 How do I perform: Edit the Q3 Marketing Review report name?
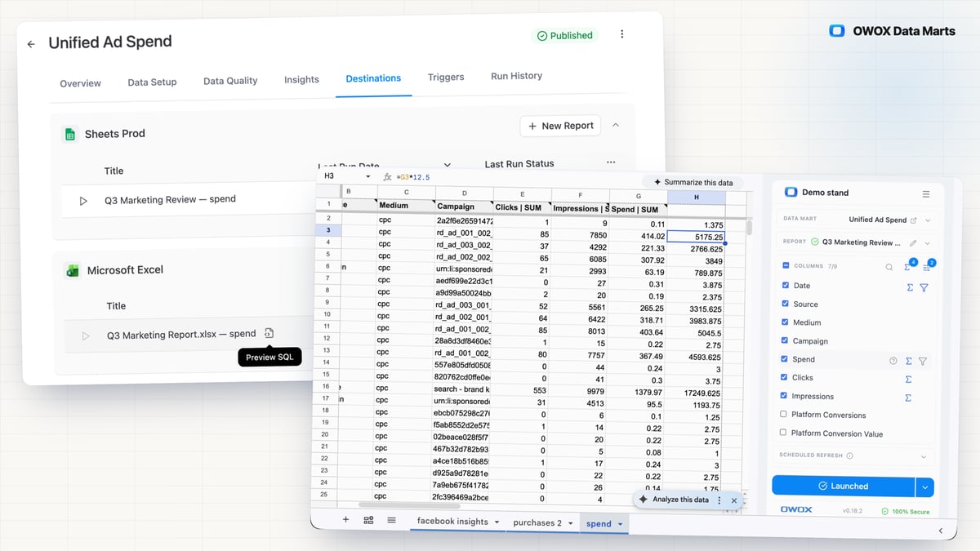click(913, 242)
